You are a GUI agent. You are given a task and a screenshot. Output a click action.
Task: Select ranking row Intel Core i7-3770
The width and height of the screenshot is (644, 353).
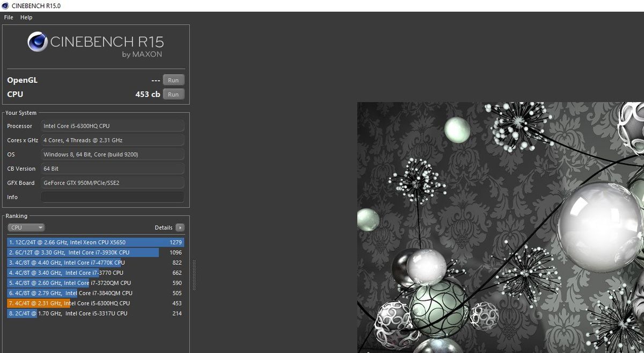coord(96,273)
